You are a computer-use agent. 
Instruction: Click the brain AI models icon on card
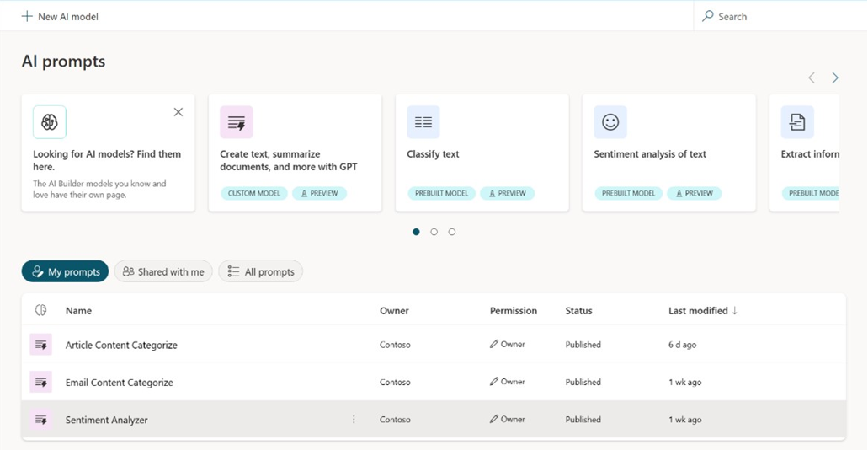pos(50,122)
